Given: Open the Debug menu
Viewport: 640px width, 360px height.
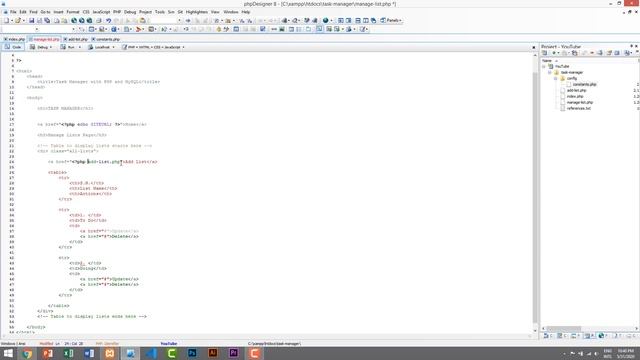Looking at the screenshot, I should click(130, 12).
